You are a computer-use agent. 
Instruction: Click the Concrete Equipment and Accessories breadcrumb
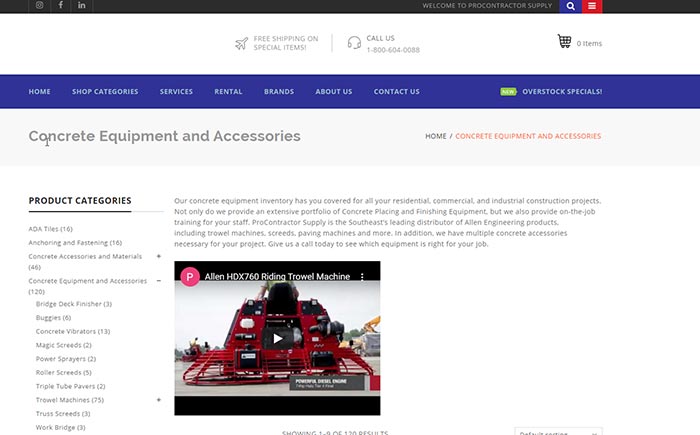coord(528,136)
